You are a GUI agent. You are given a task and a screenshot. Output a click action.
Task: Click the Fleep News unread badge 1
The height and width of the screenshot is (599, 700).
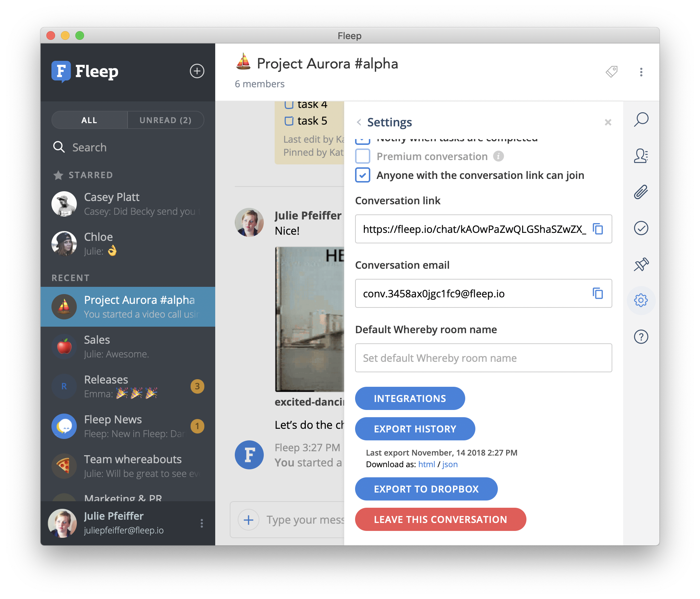pos(197,426)
